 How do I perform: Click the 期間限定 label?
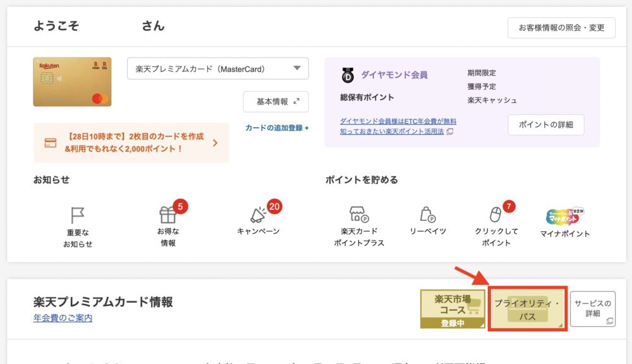click(482, 73)
